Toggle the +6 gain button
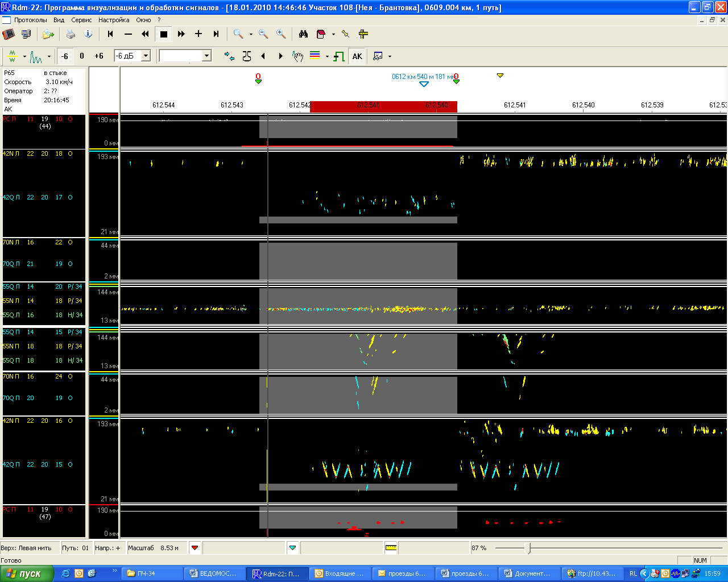The image size is (728, 582). click(x=99, y=56)
